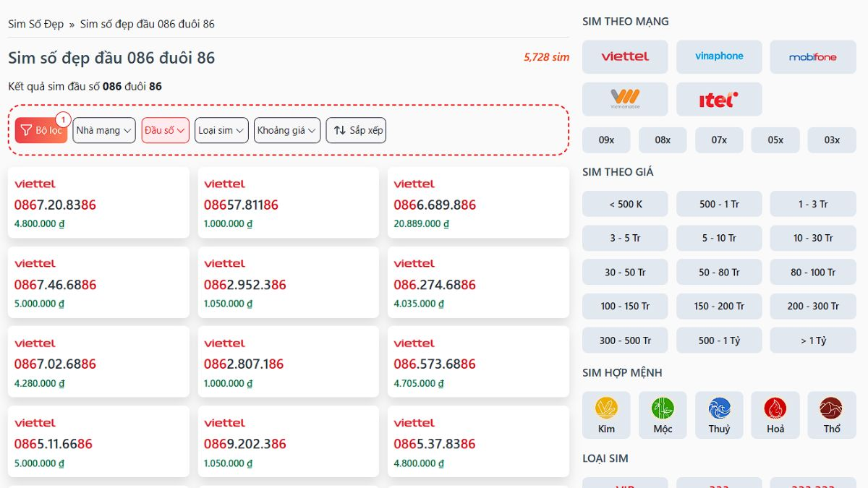Filter by price range 1 - 3 Tr
Image resolution: width=868 pixels, height=488 pixels.
(812, 204)
